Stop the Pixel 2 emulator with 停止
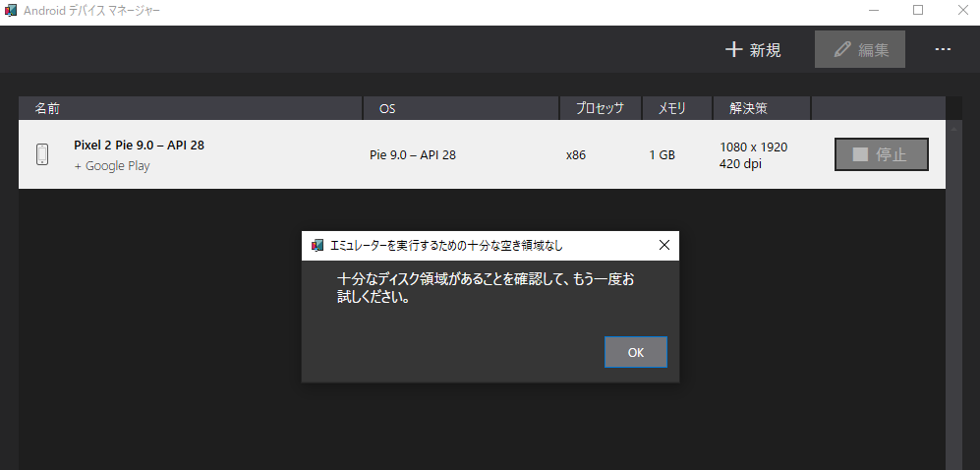Viewport: 980px width, 470px height. point(882,154)
